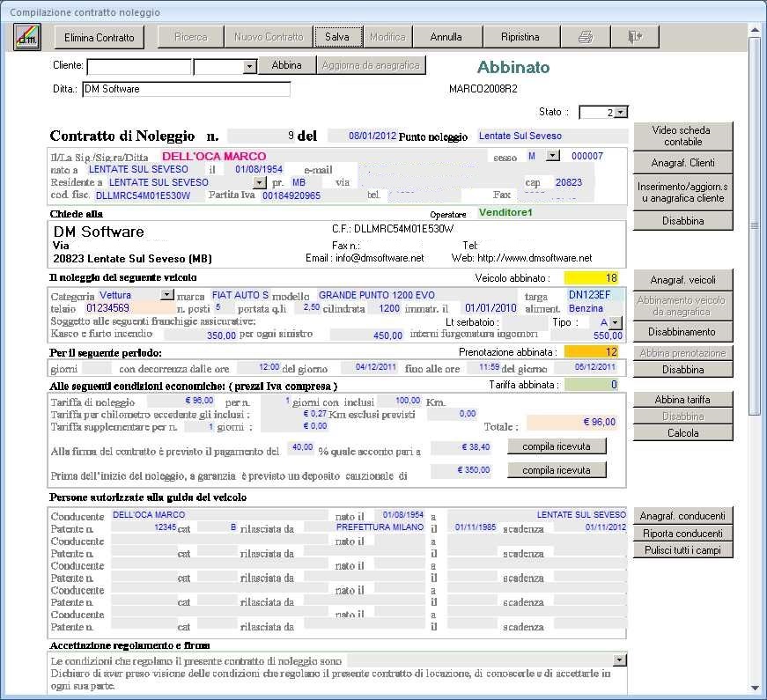The width and height of the screenshot is (767, 700).
Task: Click the Ditta field containing DM Software
Action: coord(187,89)
